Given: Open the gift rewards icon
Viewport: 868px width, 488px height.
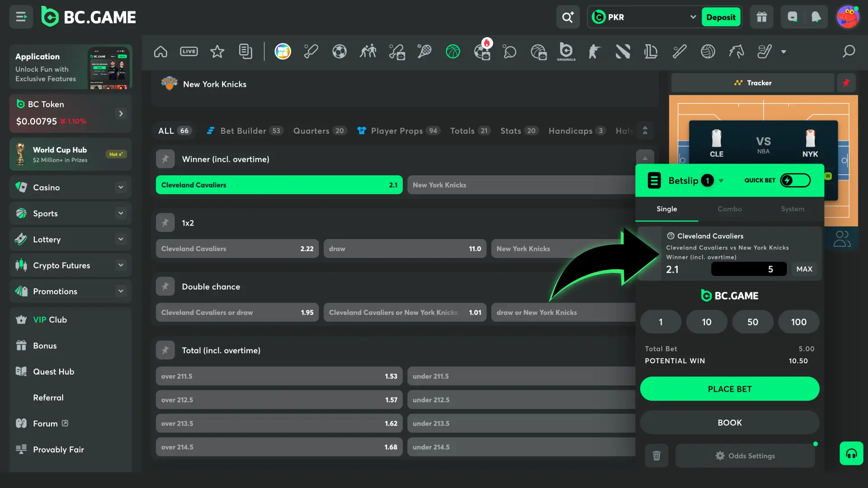Looking at the screenshot, I should (x=762, y=17).
